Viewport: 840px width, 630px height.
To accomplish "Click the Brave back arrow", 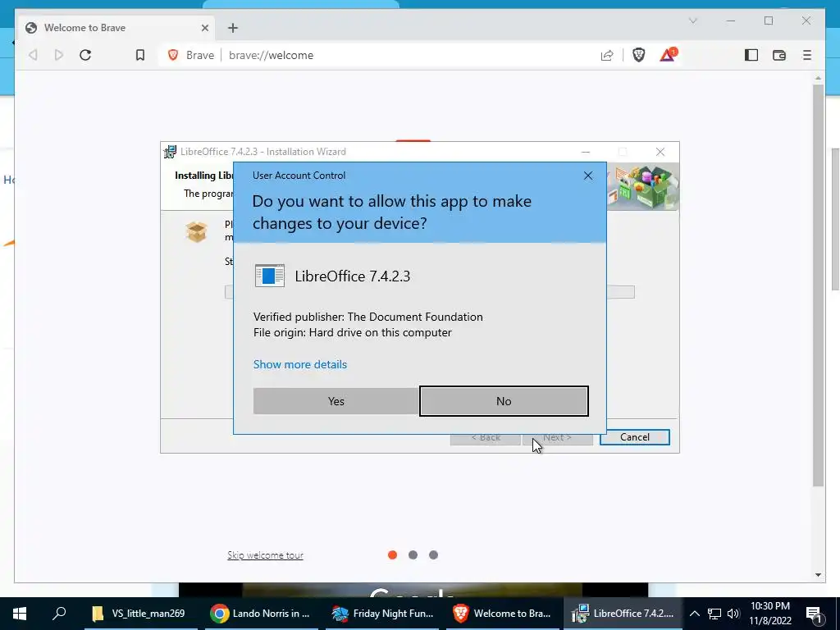I will [x=33, y=55].
